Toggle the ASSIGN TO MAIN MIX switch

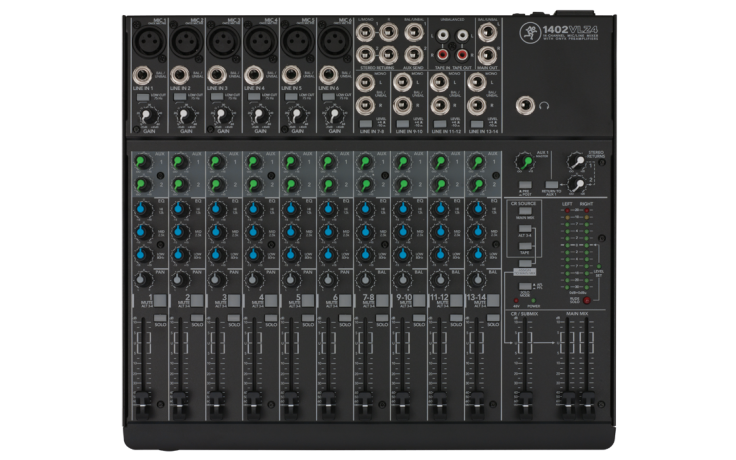pos(525,264)
